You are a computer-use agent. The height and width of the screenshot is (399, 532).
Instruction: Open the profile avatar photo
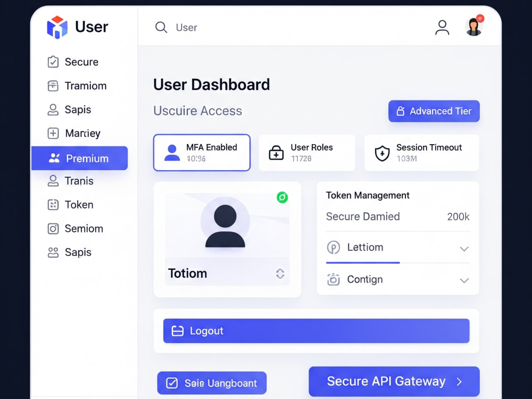click(473, 27)
